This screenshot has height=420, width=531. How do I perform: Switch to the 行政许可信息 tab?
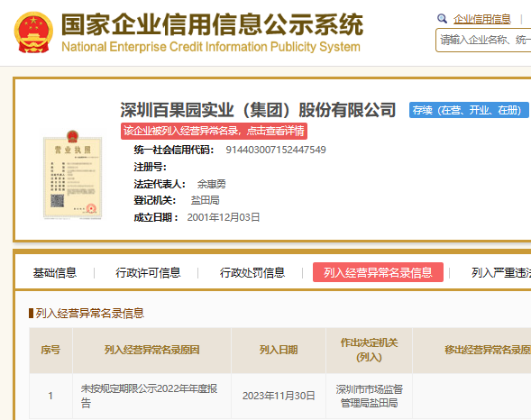[x=148, y=272]
